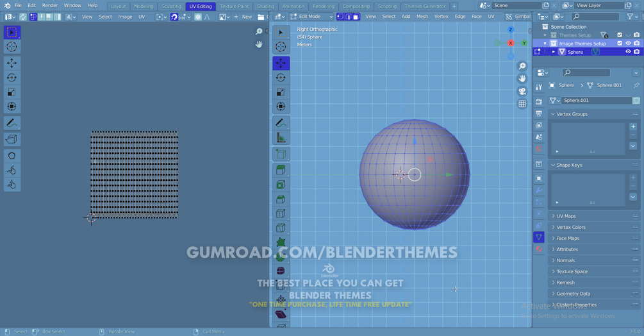Toggle UV sync selection button

click(23, 17)
